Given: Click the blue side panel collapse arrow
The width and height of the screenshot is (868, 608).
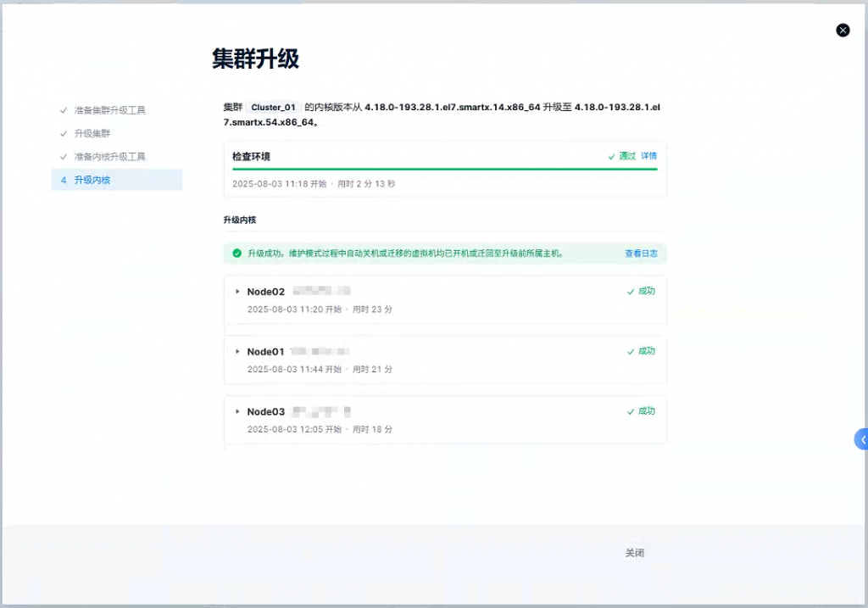Looking at the screenshot, I should click(862, 439).
